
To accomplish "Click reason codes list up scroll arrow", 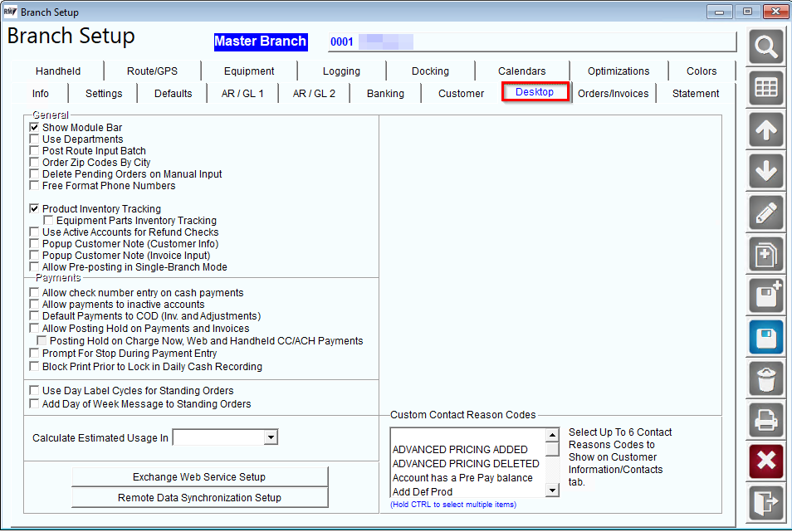I will point(552,435).
